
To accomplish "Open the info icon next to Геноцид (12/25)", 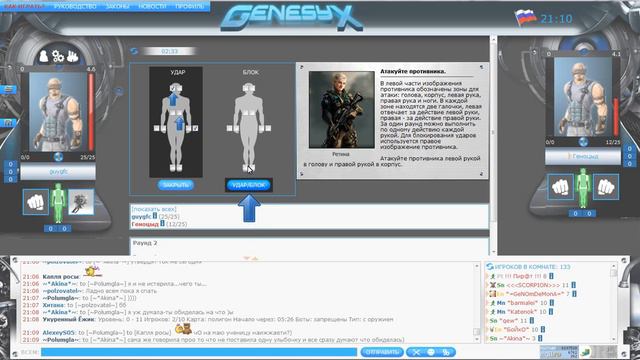I will coord(162,223).
